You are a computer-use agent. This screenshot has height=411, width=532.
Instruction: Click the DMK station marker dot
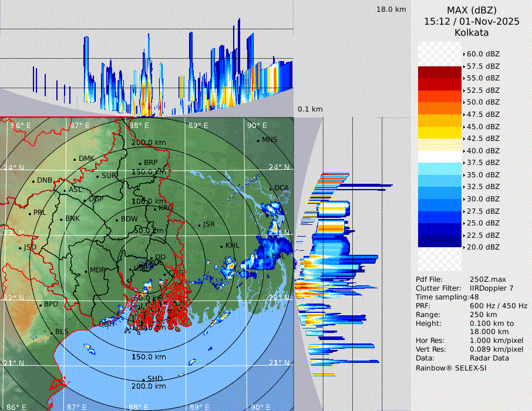pyautogui.click(x=75, y=159)
